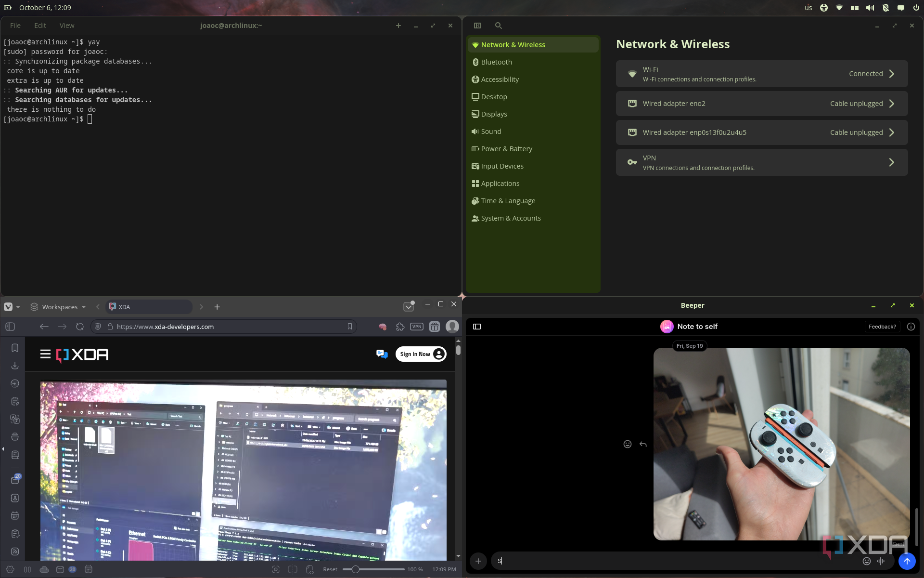Open the Downloads panel in Vivaldi sidebar

(x=15, y=366)
